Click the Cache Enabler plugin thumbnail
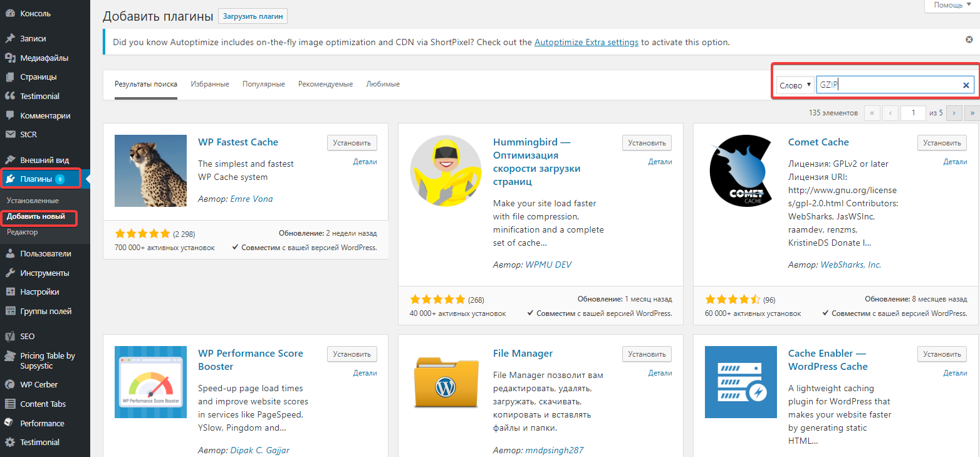The image size is (980, 457). point(741,382)
